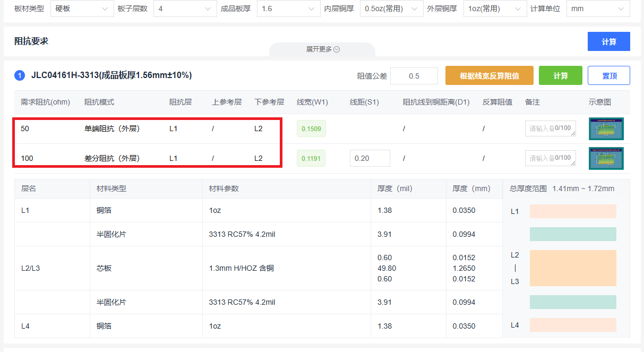Open the 板子层数 dropdown showing 4
This screenshot has height=352, width=644.
(184, 9)
